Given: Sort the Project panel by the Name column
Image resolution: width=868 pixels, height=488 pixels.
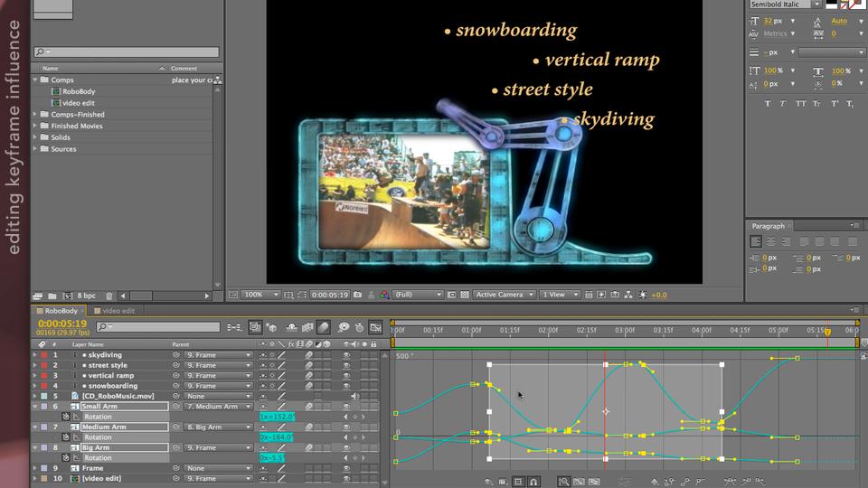Looking at the screenshot, I should (51, 69).
